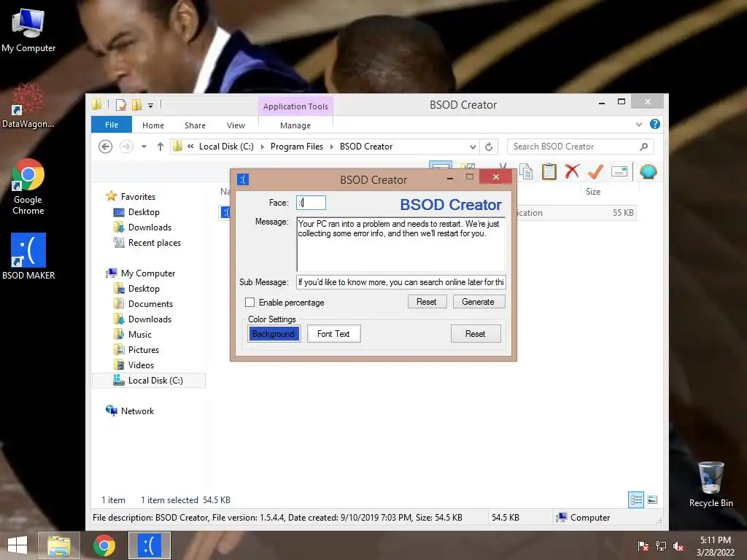Image resolution: width=747 pixels, height=560 pixels.
Task: Open the quick access toolbar customize dropdown
Action: tap(150, 105)
